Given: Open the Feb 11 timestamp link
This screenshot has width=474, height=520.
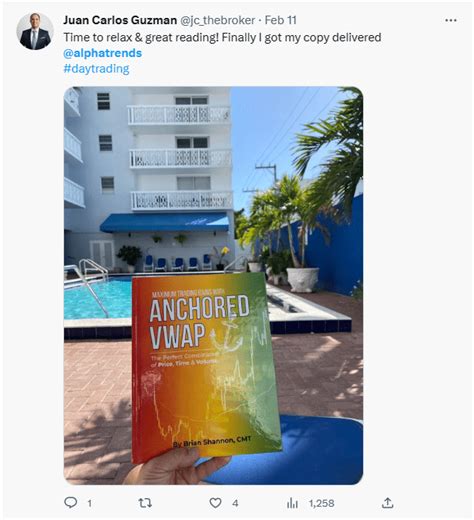Looking at the screenshot, I should pos(280,20).
